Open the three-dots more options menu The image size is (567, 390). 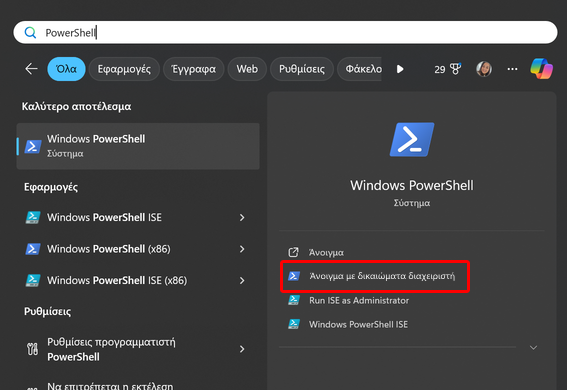click(512, 69)
